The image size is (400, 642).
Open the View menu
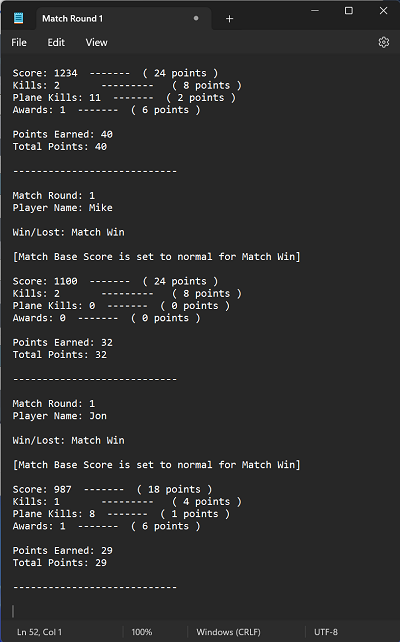point(97,43)
